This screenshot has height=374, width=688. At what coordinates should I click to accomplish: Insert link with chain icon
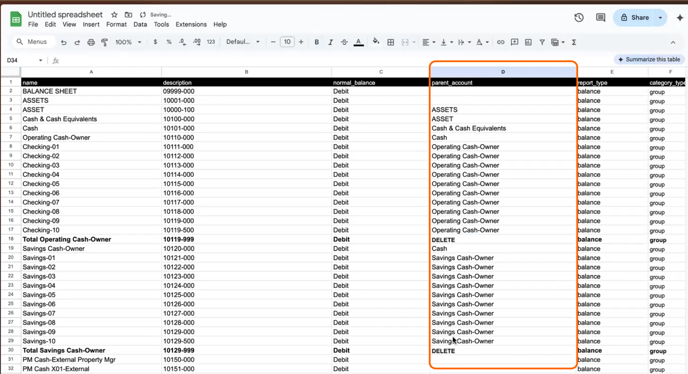pyautogui.click(x=500, y=42)
